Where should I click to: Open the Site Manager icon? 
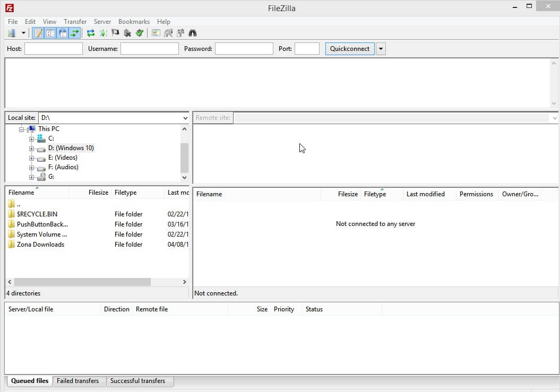(12, 33)
